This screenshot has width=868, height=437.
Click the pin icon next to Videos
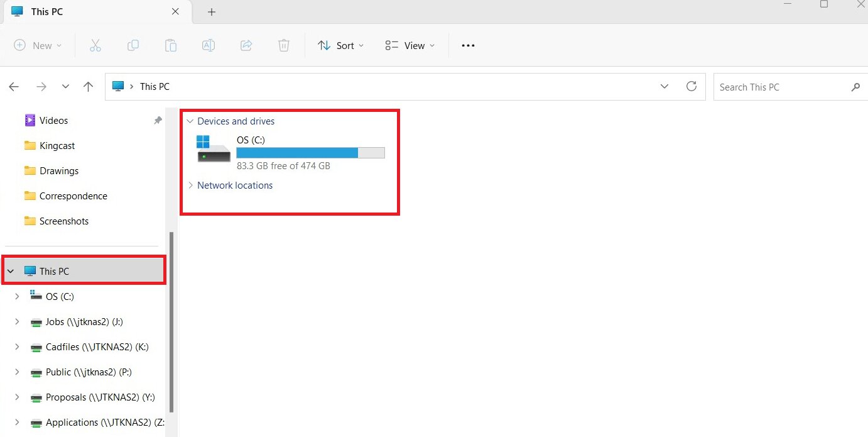157,120
